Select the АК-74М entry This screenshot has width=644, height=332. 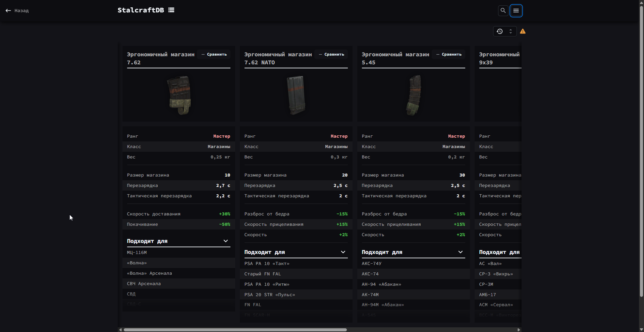point(370,295)
